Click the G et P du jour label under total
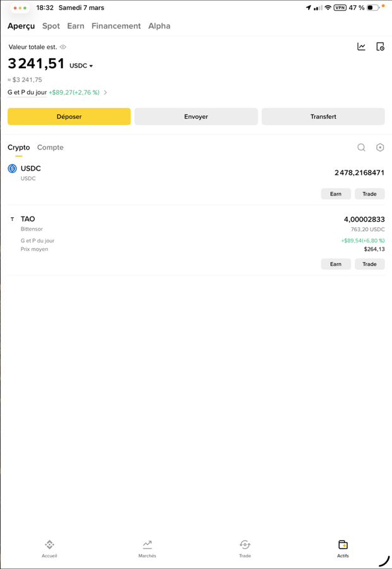Image resolution: width=392 pixels, height=569 pixels. 27,93
